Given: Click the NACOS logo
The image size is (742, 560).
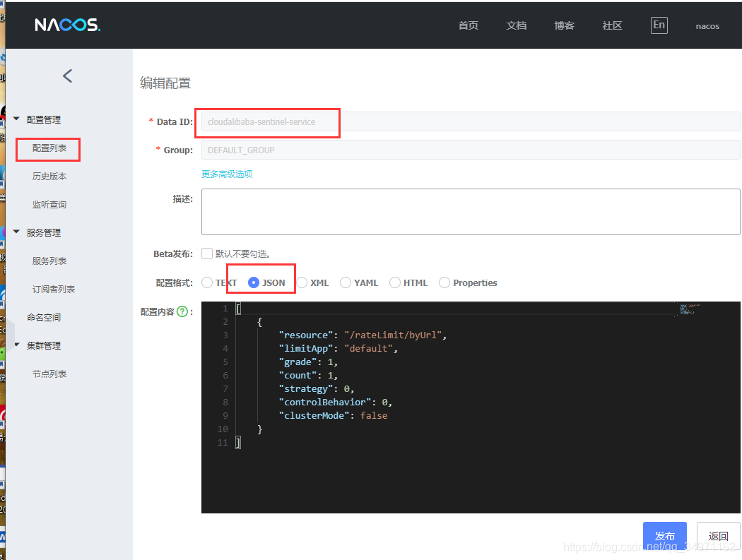Looking at the screenshot, I should click(67, 25).
